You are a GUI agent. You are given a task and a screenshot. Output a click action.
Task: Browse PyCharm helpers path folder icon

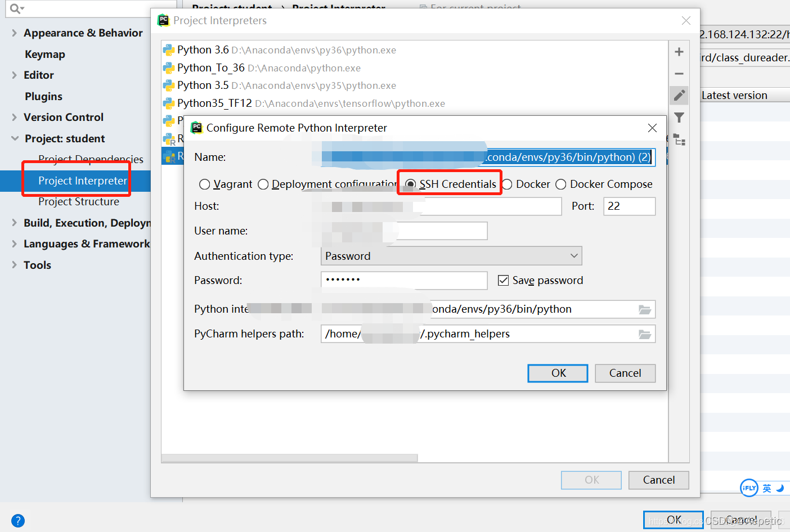click(x=645, y=334)
